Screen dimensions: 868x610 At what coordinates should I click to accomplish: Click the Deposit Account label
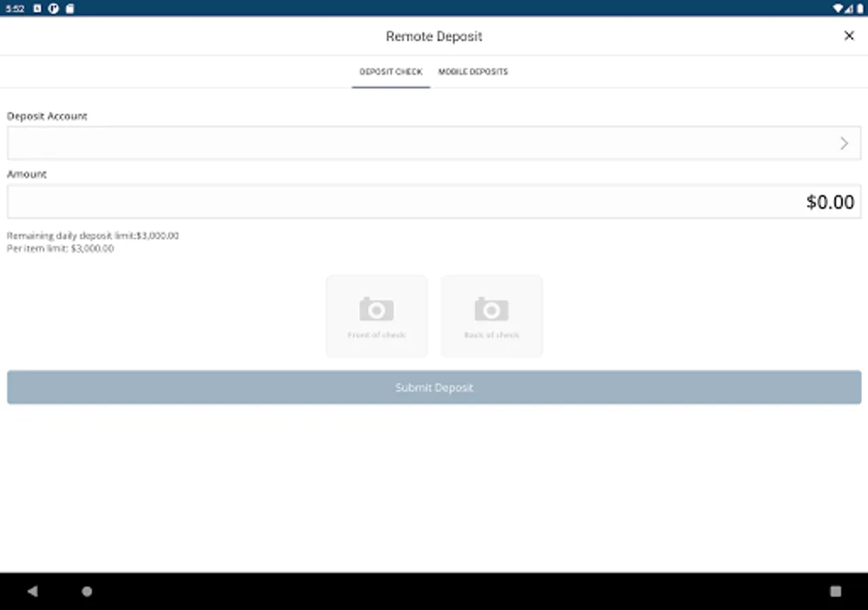47,116
